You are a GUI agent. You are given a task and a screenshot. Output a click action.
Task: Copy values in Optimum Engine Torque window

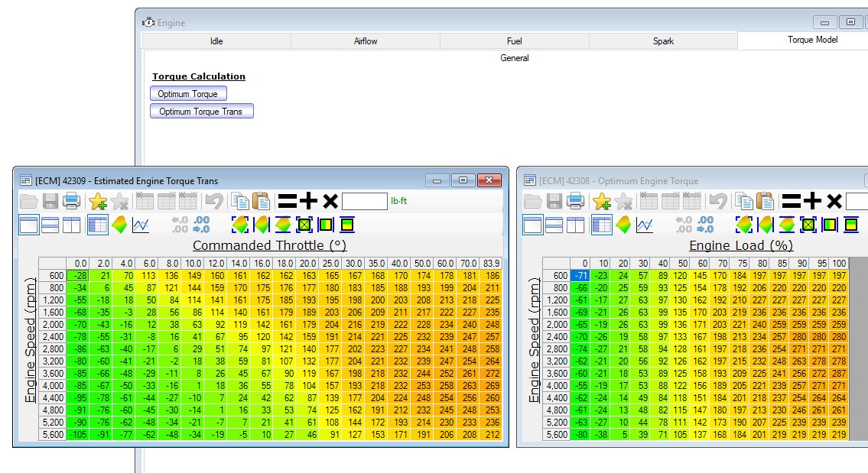point(743,201)
